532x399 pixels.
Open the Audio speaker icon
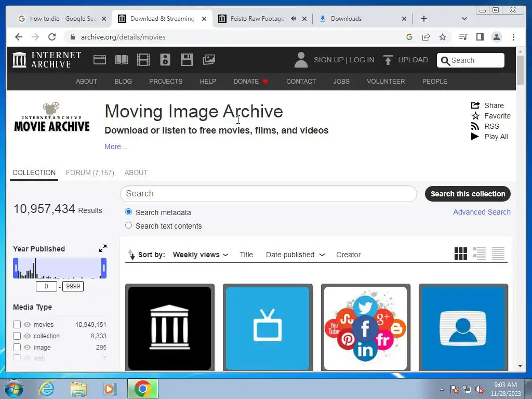pyautogui.click(x=165, y=60)
